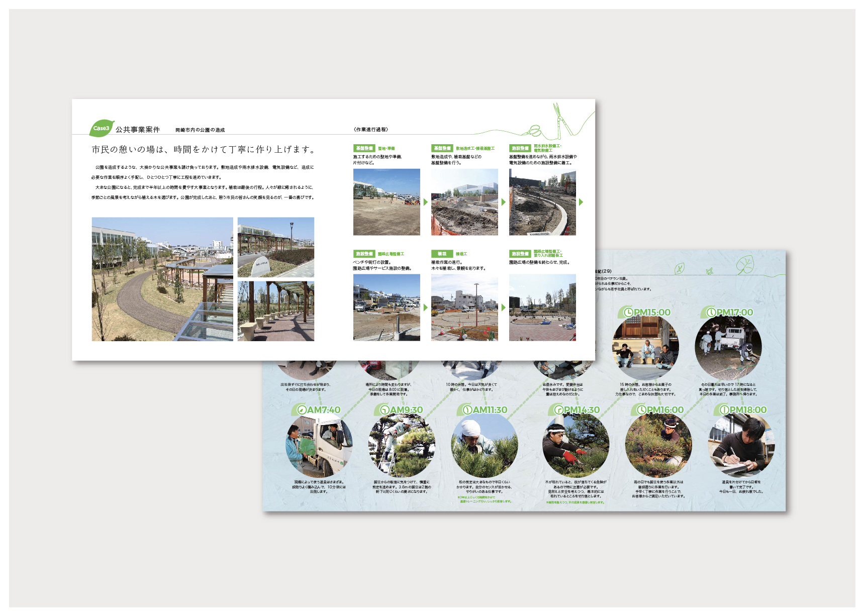Screen dimensions: 864x616
Task: Click the caption ベンチや街灯の設置。
Action: tap(372, 262)
